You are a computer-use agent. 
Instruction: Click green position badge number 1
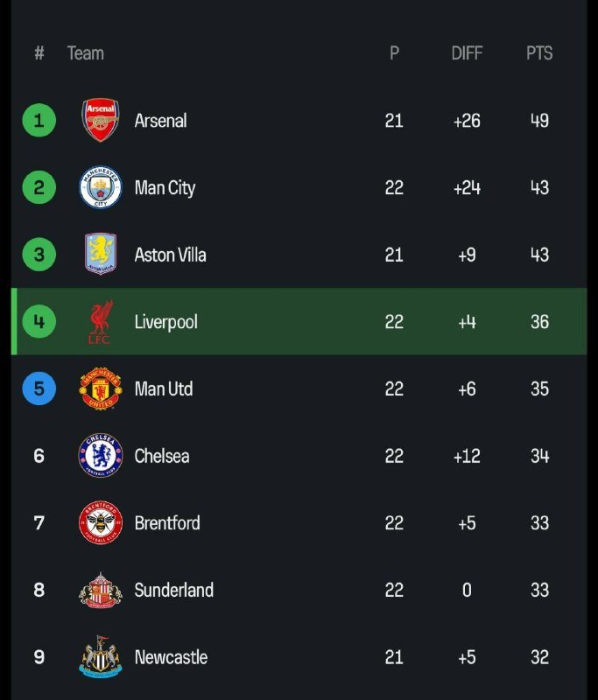coord(39,121)
